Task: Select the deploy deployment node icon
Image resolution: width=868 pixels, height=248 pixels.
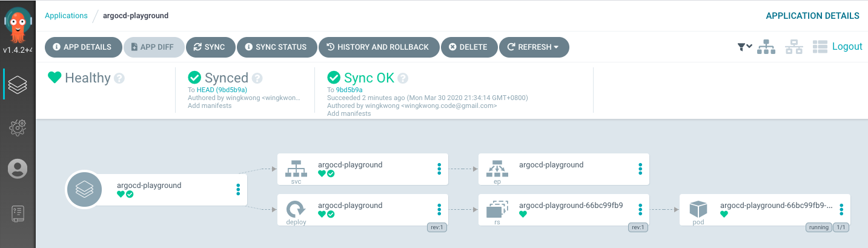Action: pos(296,209)
